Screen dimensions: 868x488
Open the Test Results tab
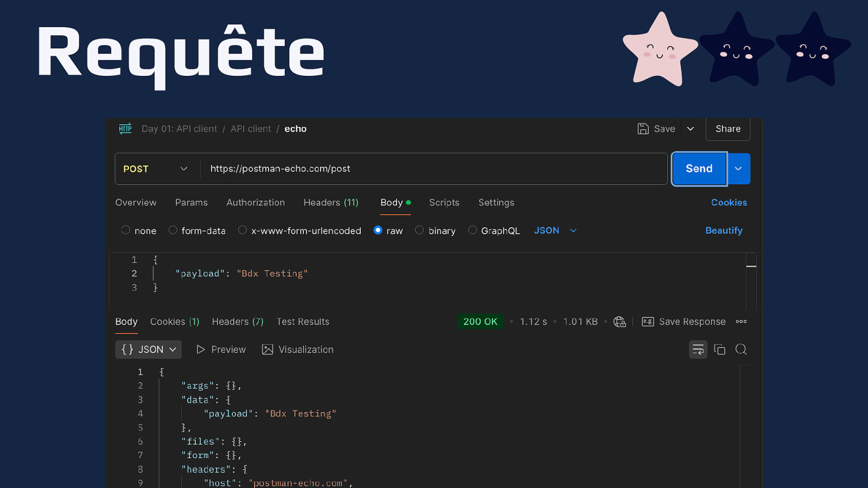click(x=303, y=322)
